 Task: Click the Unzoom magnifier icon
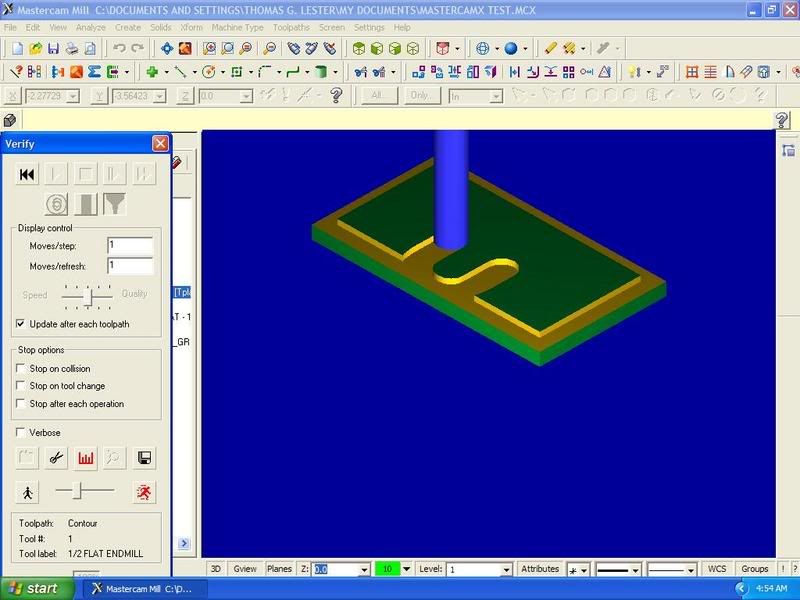[x=269, y=48]
